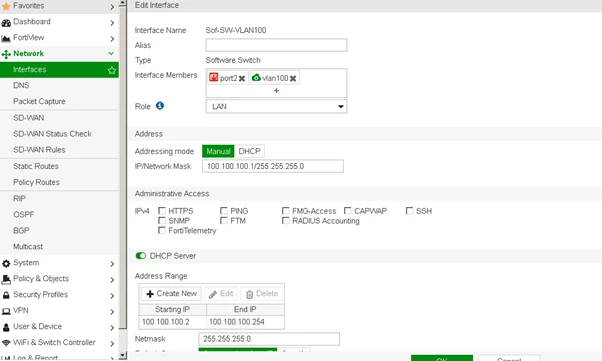Enable FortiTelemetry checkbox

pos(162,230)
